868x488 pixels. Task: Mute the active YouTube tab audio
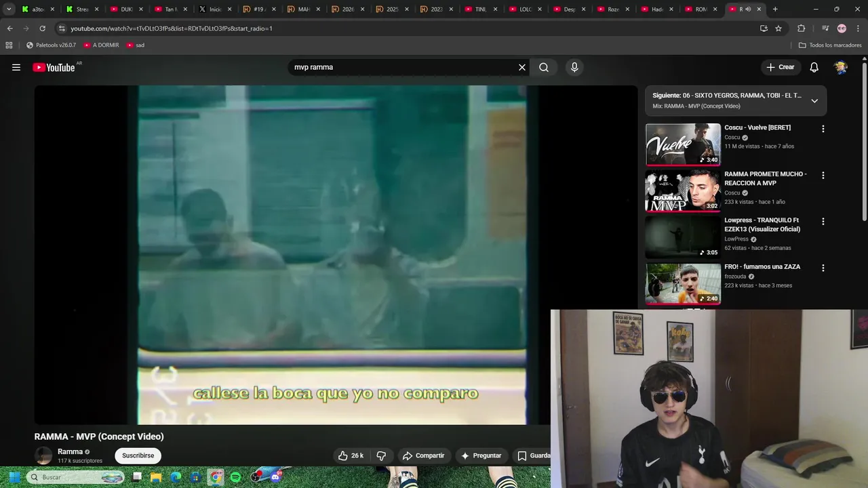tap(748, 9)
